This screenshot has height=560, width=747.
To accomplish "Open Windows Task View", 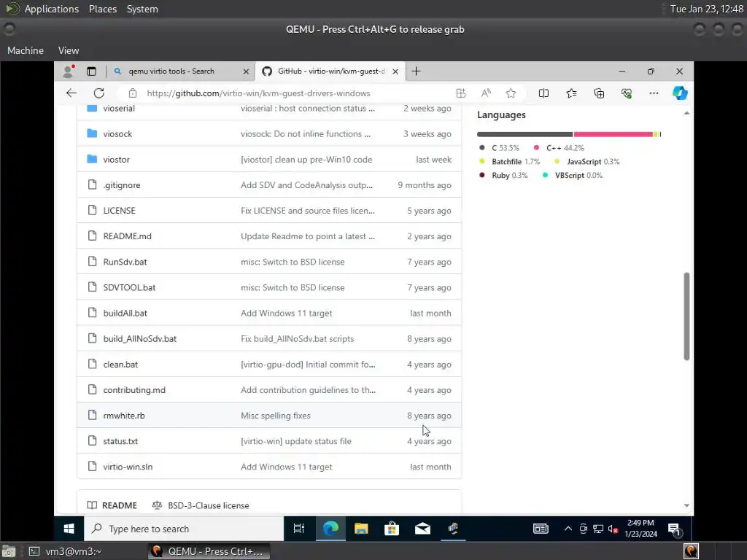I will point(298,529).
